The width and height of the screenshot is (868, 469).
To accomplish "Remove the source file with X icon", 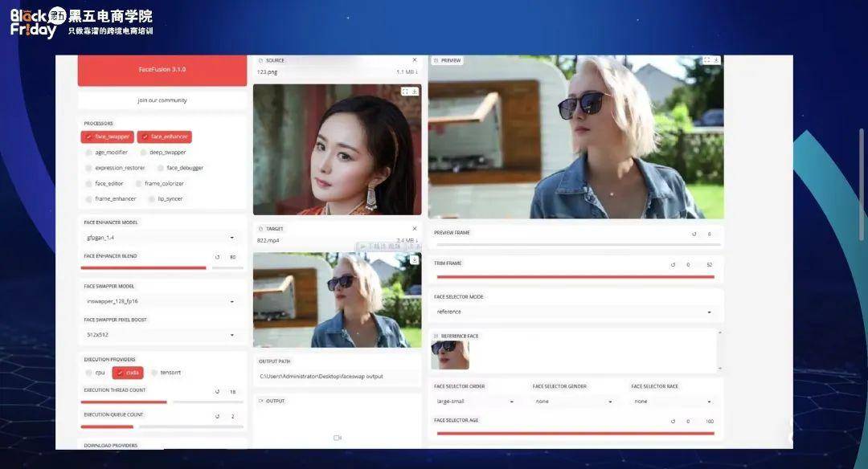I will pyautogui.click(x=414, y=59).
